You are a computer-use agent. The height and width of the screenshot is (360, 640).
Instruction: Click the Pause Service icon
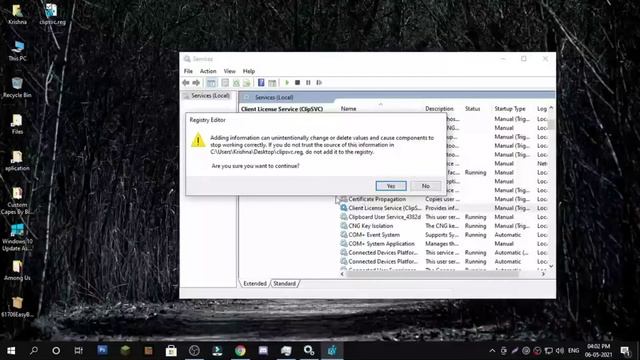click(x=308, y=82)
